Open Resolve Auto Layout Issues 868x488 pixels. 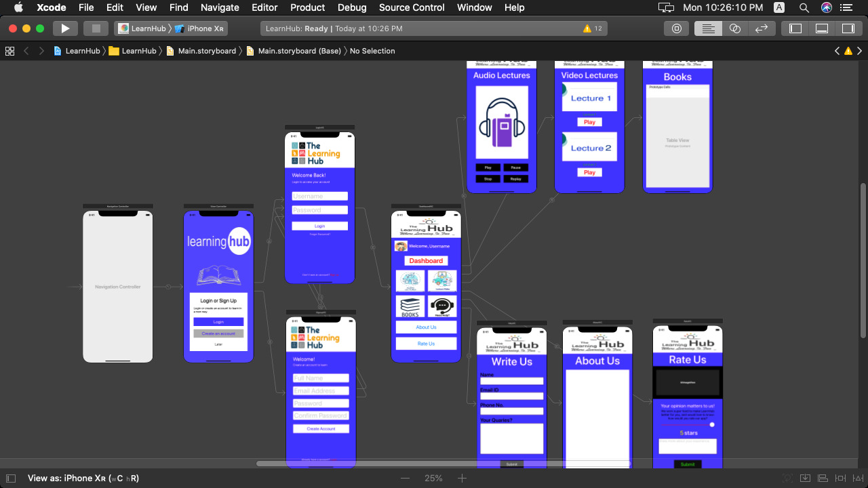pyautogui.click(x=858, y=478)
